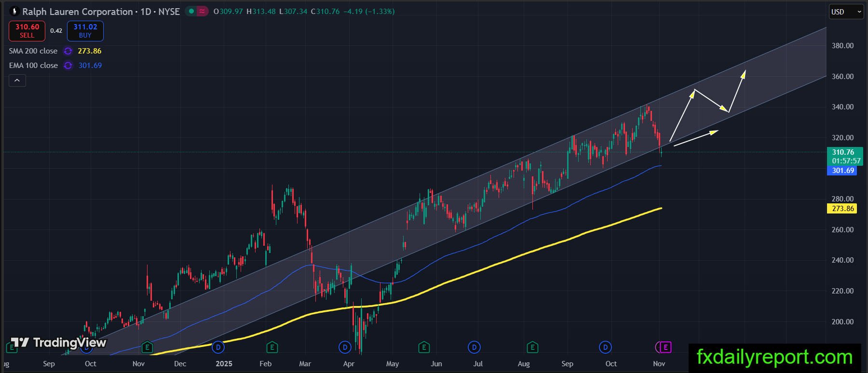Click the dividend D marker before Jul
Viewport: 868px width, 373px height.
tap(474, 347)
